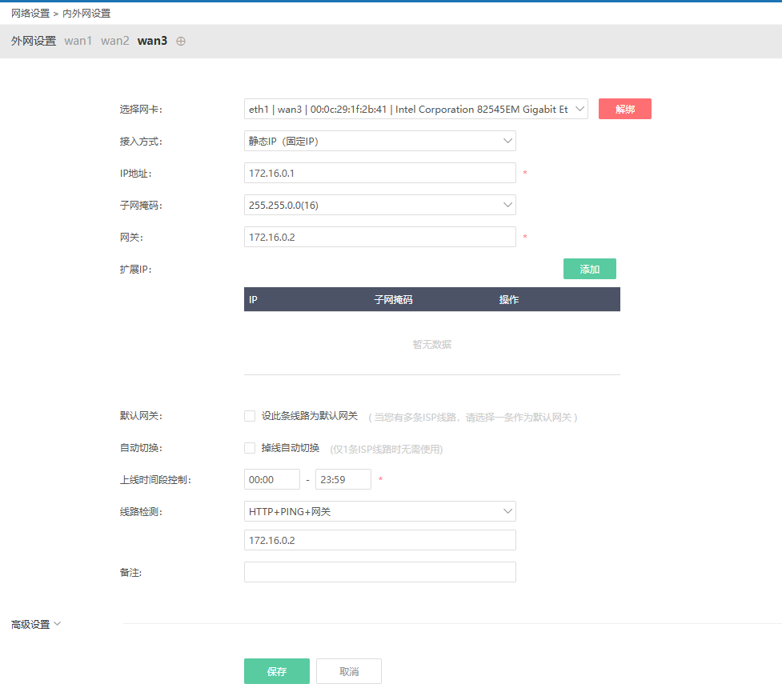Click the 00:00 start time field
Image resolution: width=782 pixels, height=700 pixels.
(x=271, y=480)
